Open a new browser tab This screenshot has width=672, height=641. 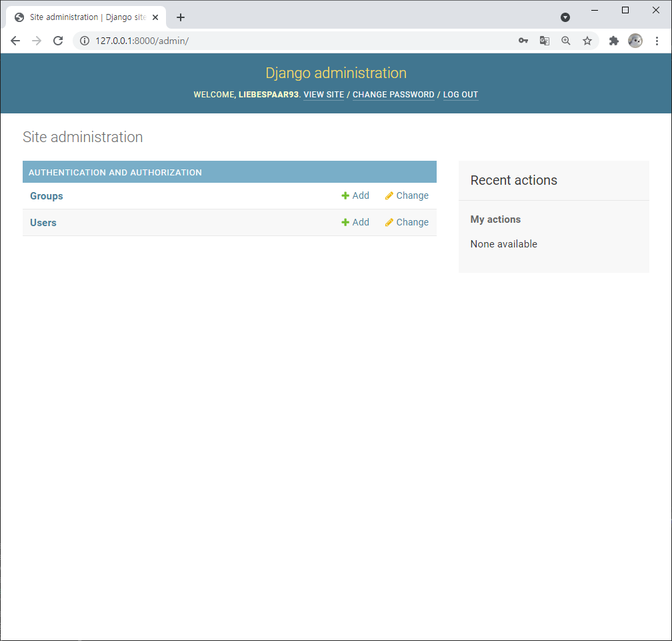181,17
